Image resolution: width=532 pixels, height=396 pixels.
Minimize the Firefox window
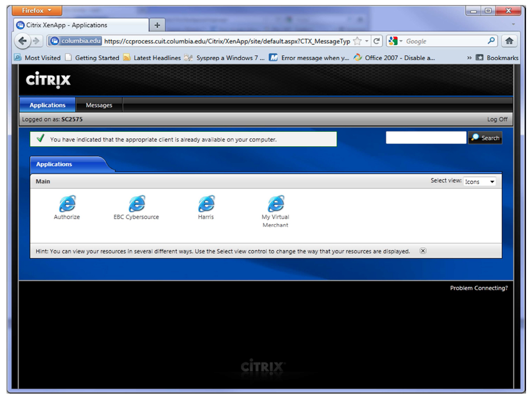pos(473,11)
